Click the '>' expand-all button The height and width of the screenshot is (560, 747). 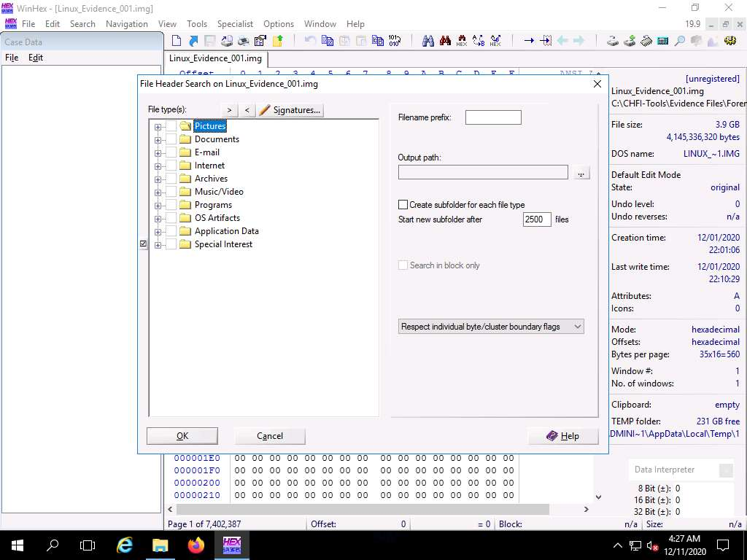(x=230, y=110)
